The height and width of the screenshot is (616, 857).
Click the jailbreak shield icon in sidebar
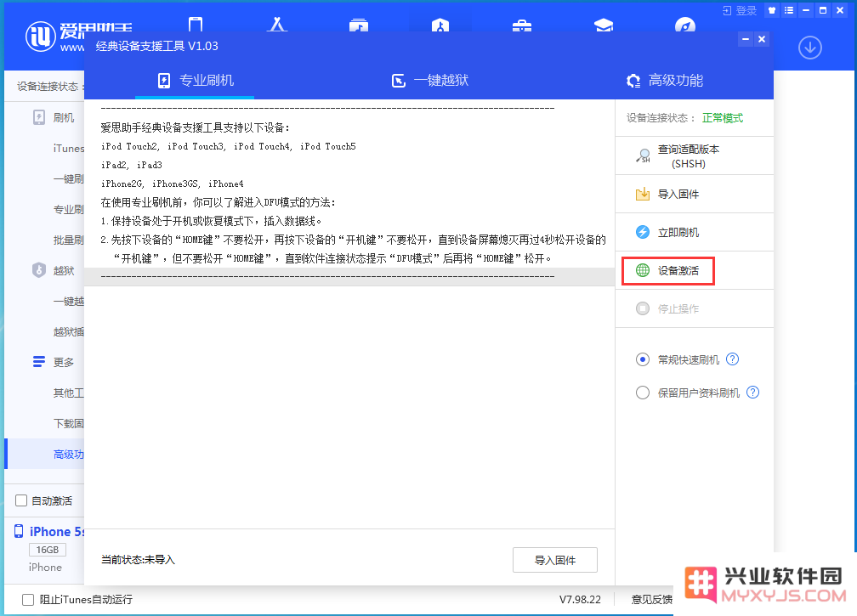[x=39, y=270]
